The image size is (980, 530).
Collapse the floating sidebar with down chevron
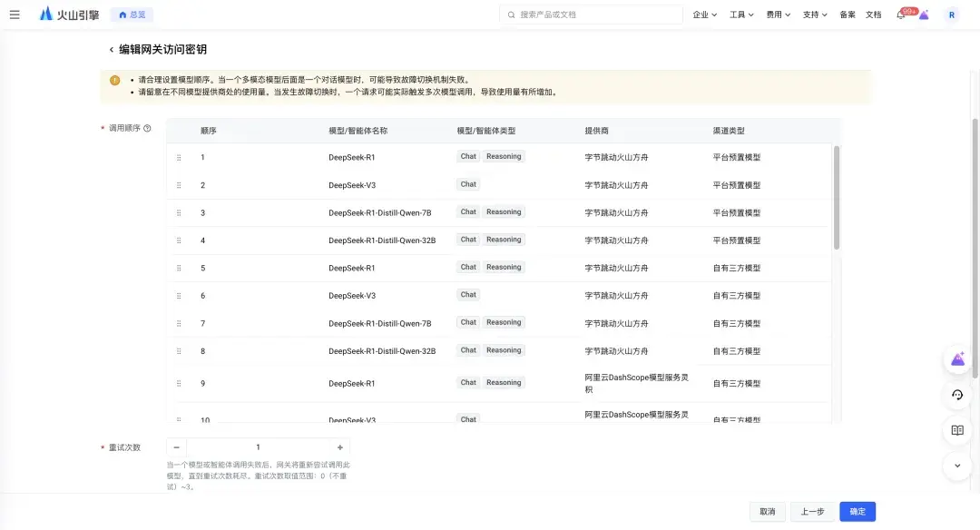[957, 466]
